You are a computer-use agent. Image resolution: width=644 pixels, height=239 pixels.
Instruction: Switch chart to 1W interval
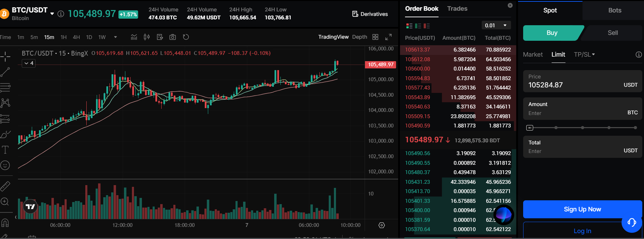point(102,37)
